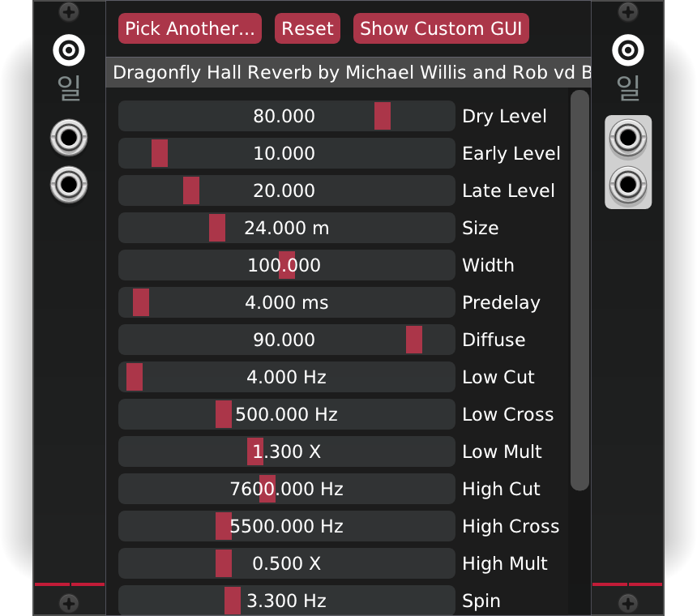Click the top-right mounting screw
Image resolution: width=697 pixels, height=616 pixels.
tap(628, 12)
